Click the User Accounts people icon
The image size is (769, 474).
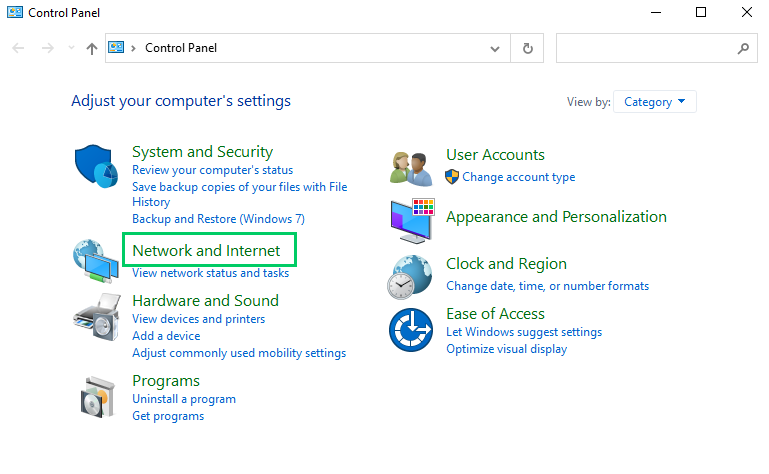coord(411,169)
